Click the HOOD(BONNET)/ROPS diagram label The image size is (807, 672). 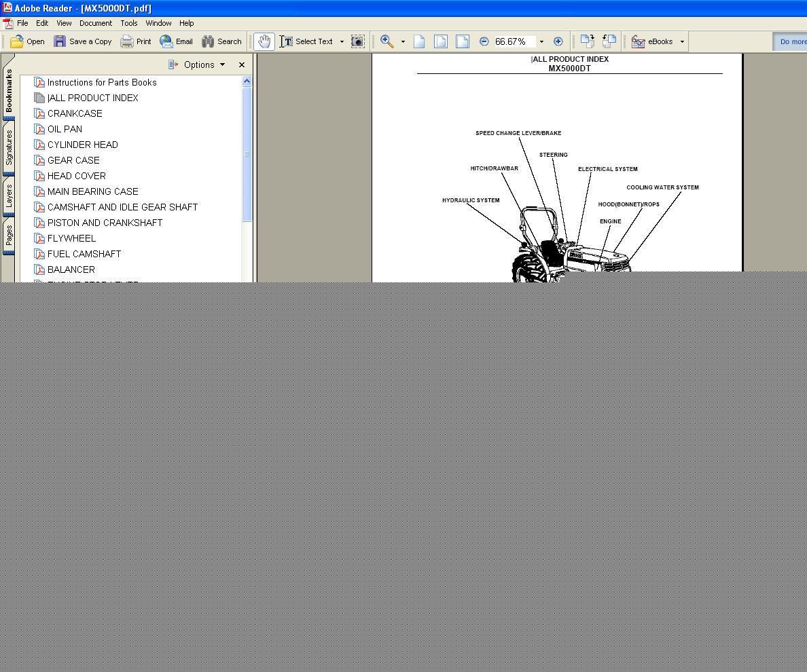pyautogui.click(x=628, y=204)
